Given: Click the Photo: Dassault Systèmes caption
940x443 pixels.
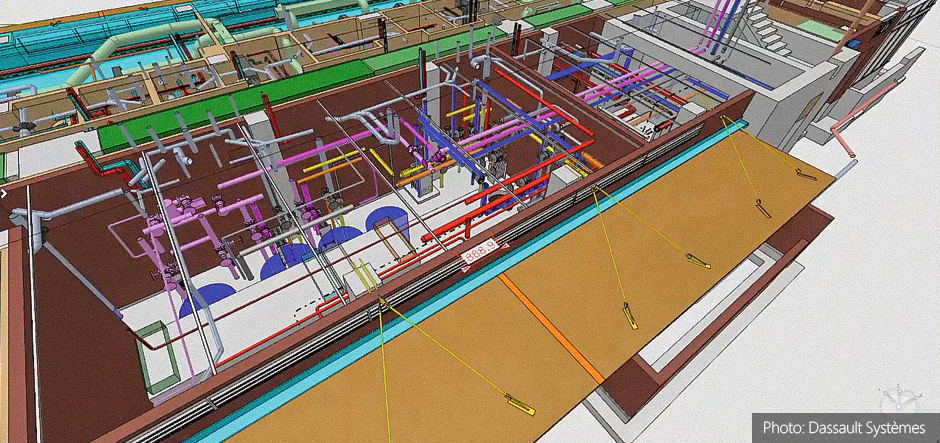Looking at the screenshot, I should click(843, 427).
